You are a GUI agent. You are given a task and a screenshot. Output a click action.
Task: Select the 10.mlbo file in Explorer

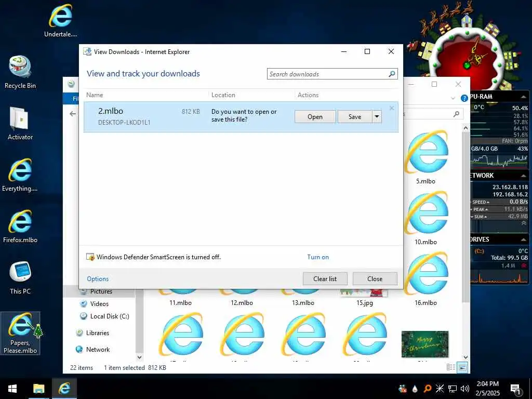[x=426, y=218]
